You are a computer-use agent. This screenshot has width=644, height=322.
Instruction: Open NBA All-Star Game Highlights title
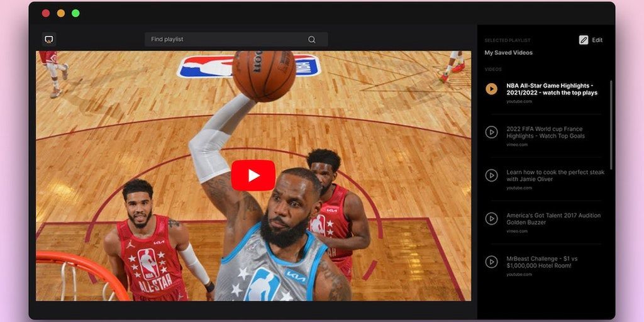pyautogui.click(x=552, y=89)
